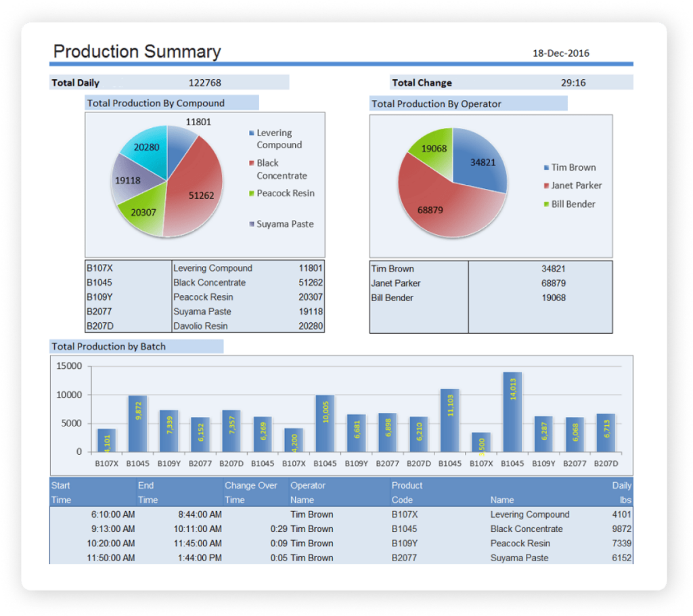Screen dimensions: 693x616
Task: Select the bar labeled 11,103
Action: pyautogui.click(x=450, y=420)
